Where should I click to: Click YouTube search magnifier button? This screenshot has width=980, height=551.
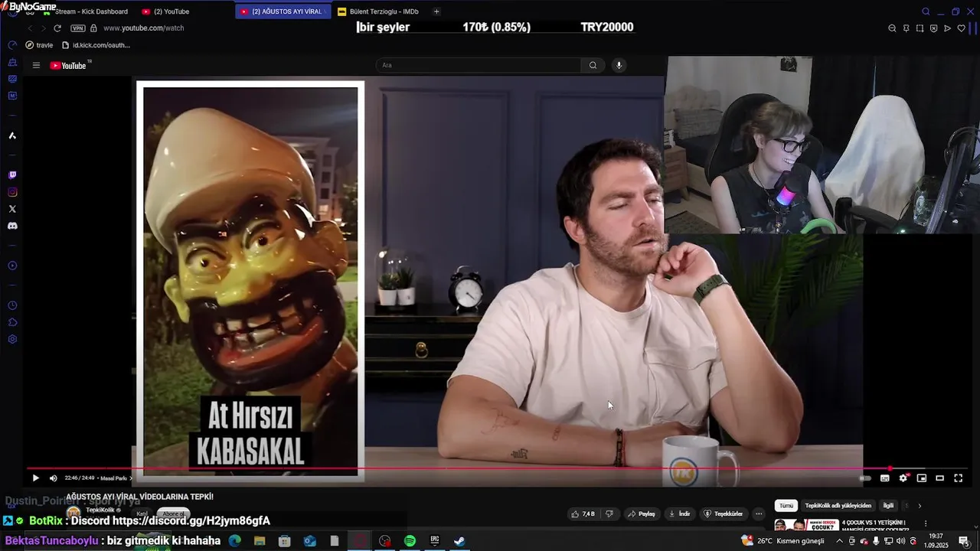coord(593,65)
